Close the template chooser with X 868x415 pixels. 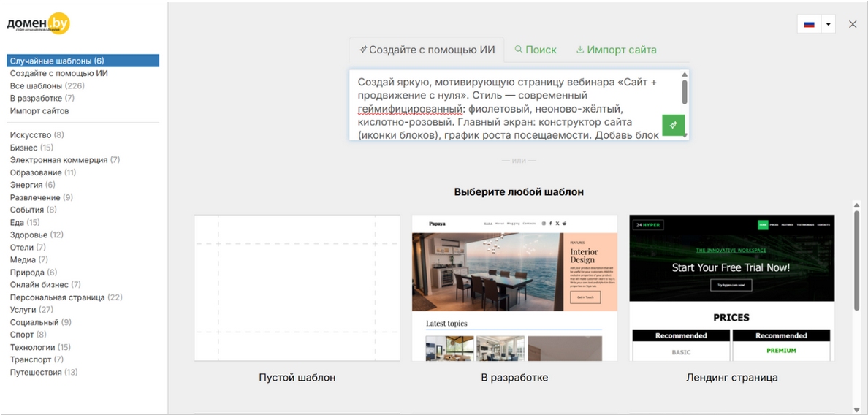853,24
